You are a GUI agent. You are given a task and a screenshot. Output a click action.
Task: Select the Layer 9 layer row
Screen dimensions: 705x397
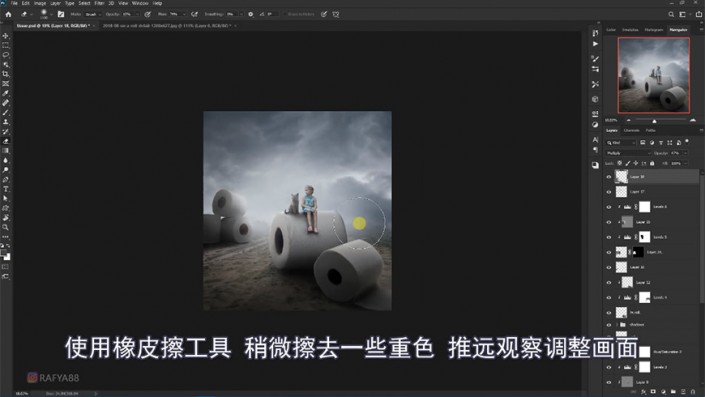(651, 382)
